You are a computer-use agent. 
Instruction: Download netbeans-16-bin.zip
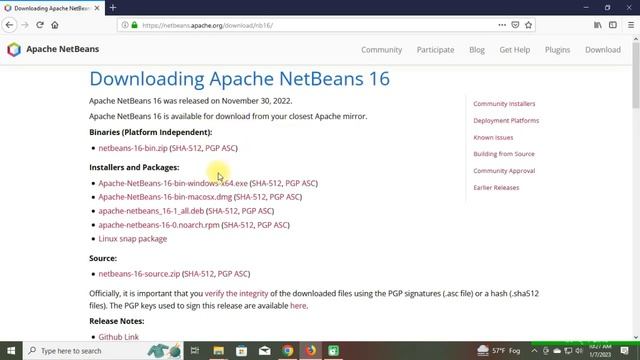(133, 148)
